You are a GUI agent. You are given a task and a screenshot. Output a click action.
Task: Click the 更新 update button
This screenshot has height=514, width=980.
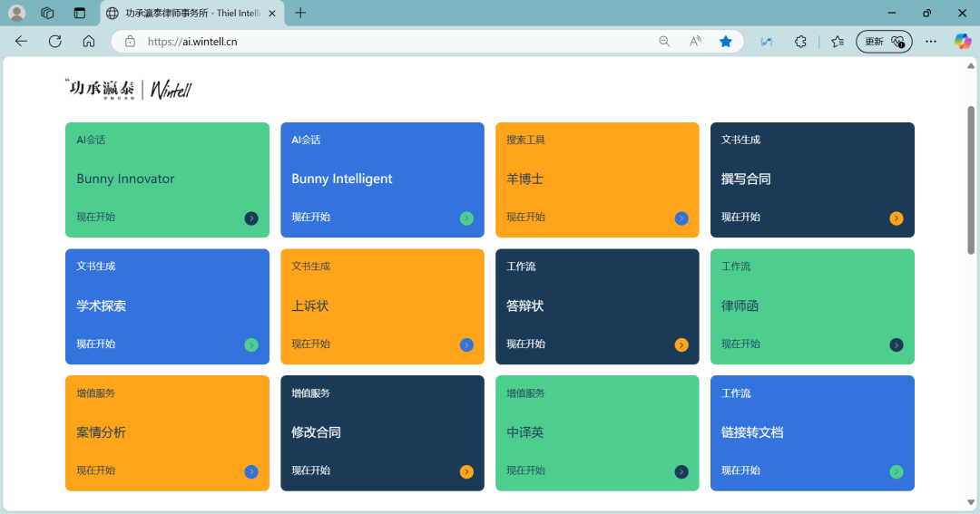pyautogui.click(x=884, y=41)
